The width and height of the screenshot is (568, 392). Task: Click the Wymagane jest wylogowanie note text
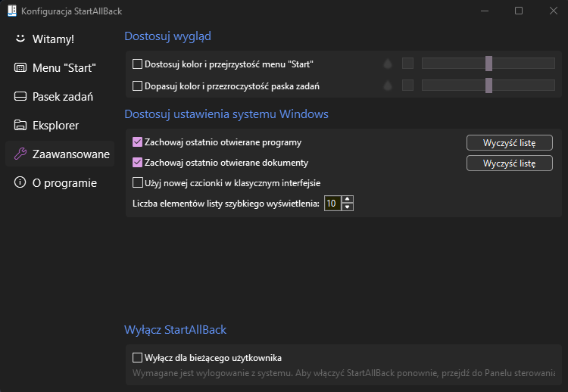(344, 373)
